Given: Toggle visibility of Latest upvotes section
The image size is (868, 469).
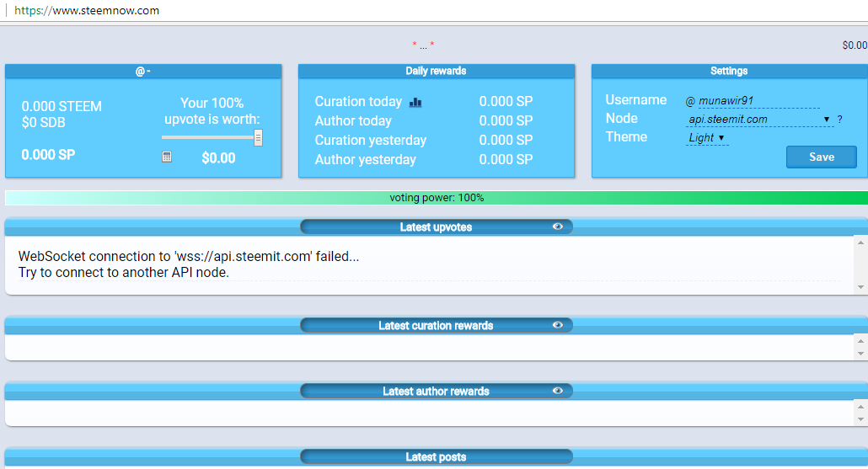Looking at the screenshot, I should point(557,227).
